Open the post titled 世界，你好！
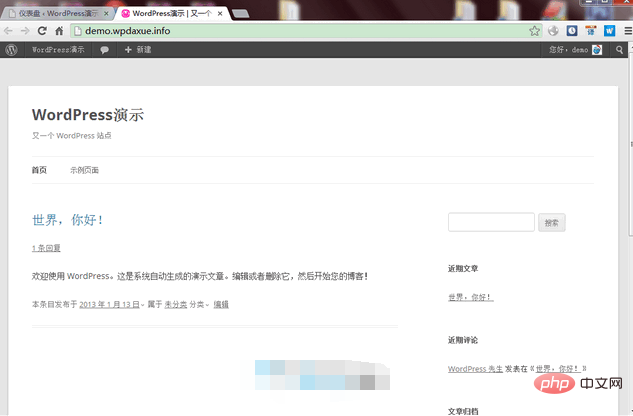This screenshot has height=416, width=633. point(68,220)
